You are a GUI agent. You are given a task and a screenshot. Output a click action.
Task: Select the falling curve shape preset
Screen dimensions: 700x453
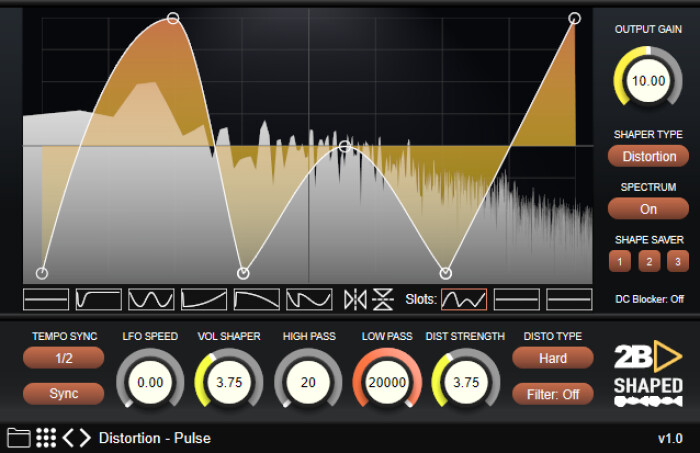tap(257, 299)
